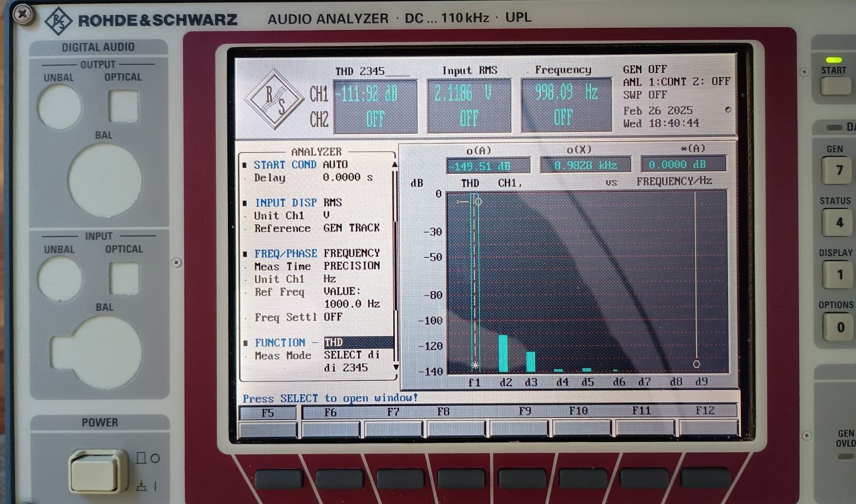This screenshot has height=504, width=856.
Task: Click *(A) cursor value 0.0000 dB
Action: tap(684, 164)
